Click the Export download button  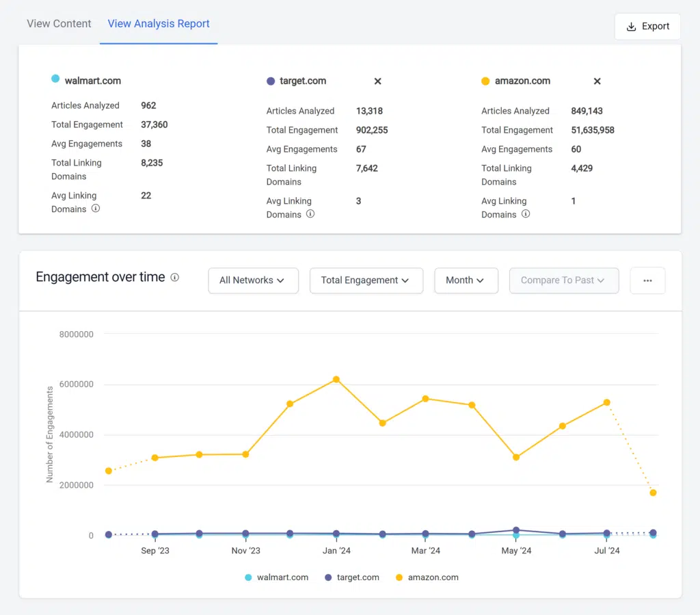tap(647, 27)
